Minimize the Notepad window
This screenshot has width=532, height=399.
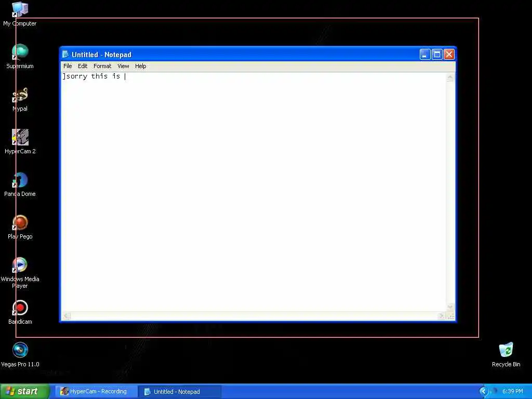click(x=425, y=54)
